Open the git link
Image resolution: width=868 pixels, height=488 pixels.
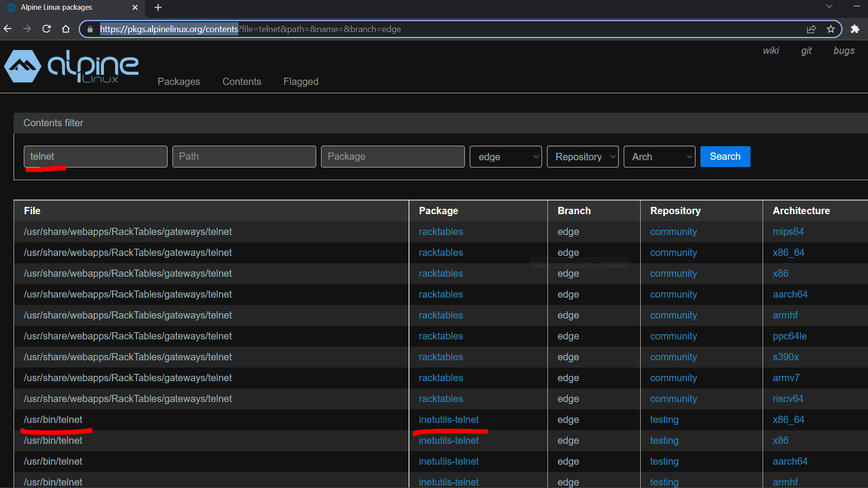806,50
